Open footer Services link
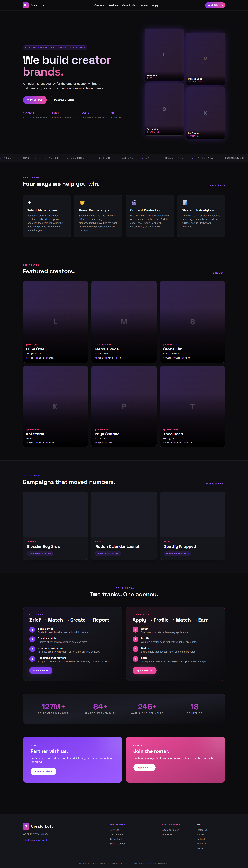 click(x=114, y=830)
